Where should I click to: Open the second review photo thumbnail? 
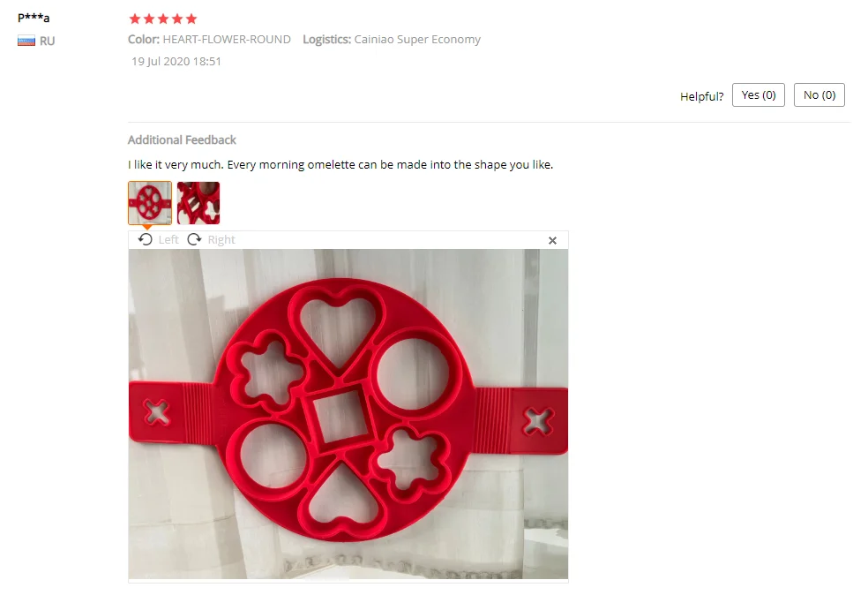point(198,203)
